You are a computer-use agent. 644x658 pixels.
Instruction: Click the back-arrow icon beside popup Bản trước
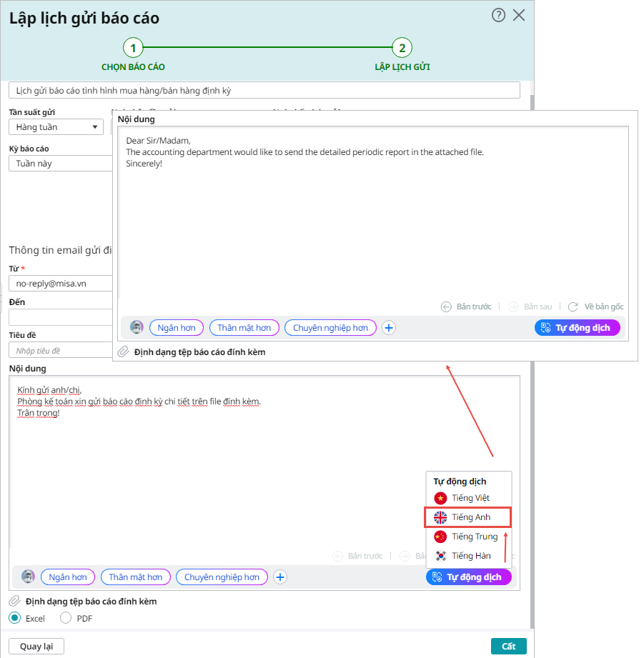point(446,306)
